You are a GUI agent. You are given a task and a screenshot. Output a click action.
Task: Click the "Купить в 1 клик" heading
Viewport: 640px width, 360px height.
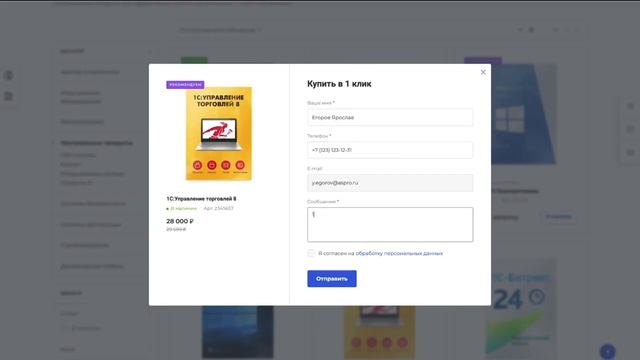339,84
